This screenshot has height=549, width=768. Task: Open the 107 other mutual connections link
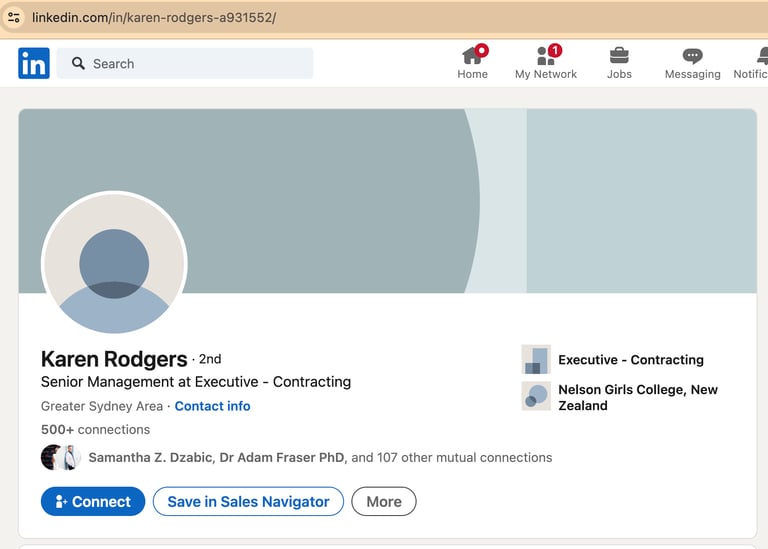coord(320,457)
